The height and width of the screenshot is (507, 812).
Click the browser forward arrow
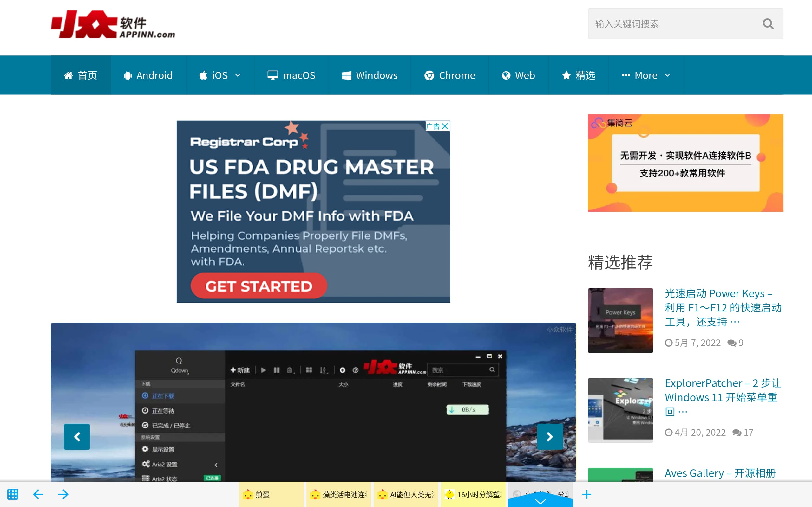pyautogui.click(x=63, y=494)
